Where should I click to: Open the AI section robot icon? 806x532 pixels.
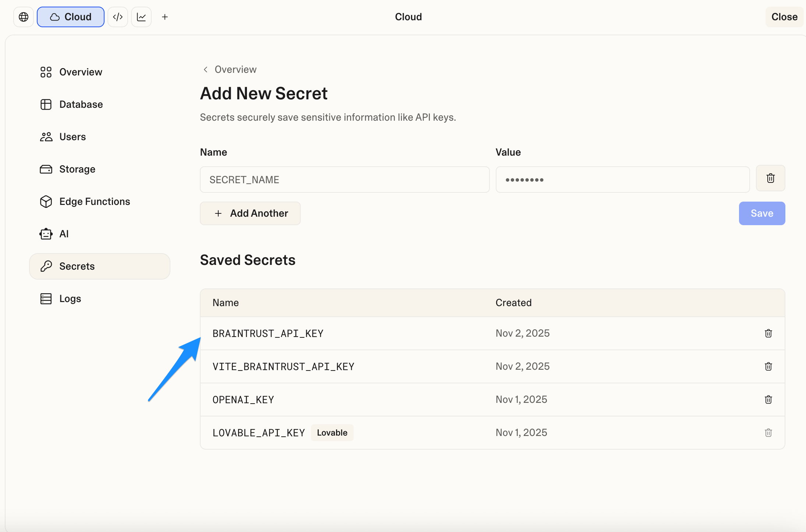coord(46,234)
